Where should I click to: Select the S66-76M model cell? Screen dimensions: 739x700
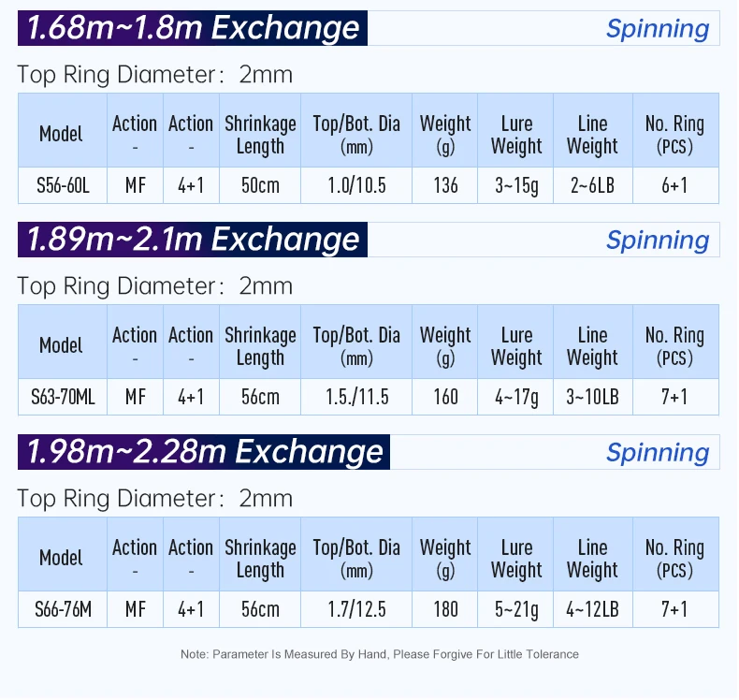coord(62,609)
